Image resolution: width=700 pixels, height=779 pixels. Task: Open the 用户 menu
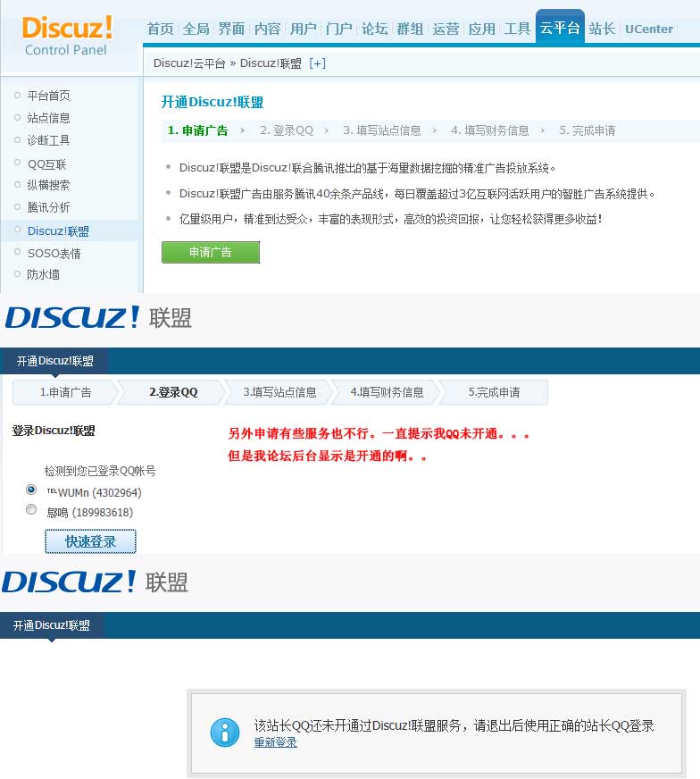304,29
